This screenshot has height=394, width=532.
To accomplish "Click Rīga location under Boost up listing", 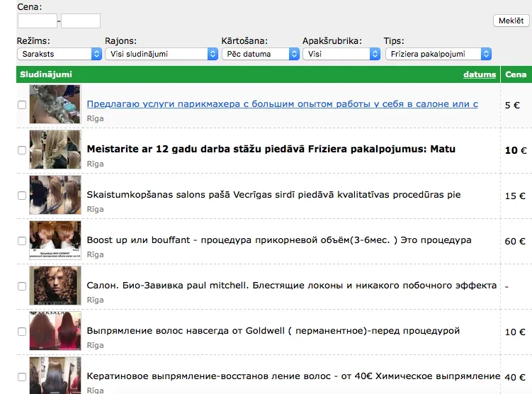I will (96, 254).
